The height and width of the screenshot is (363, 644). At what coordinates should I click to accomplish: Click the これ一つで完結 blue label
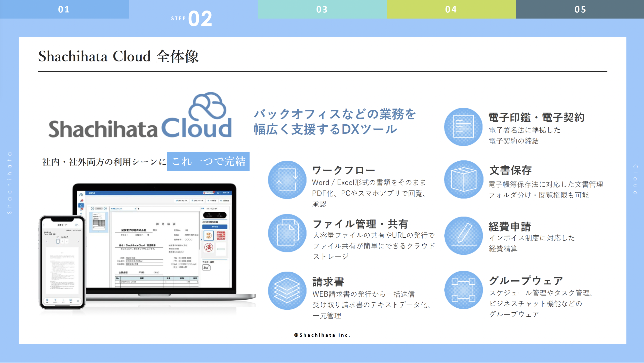208,161
